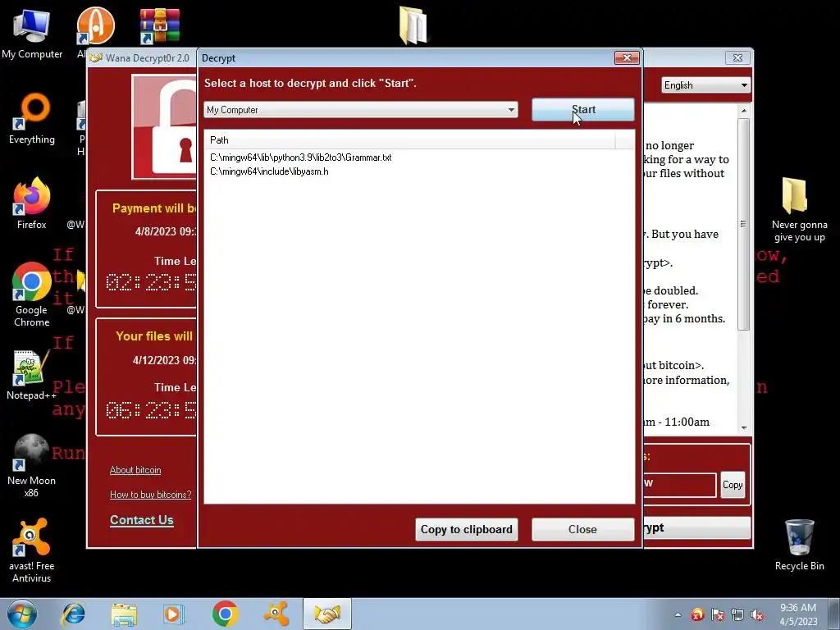Close the Wana Decrypt0r 2.0 window

[x=737, y=58]
